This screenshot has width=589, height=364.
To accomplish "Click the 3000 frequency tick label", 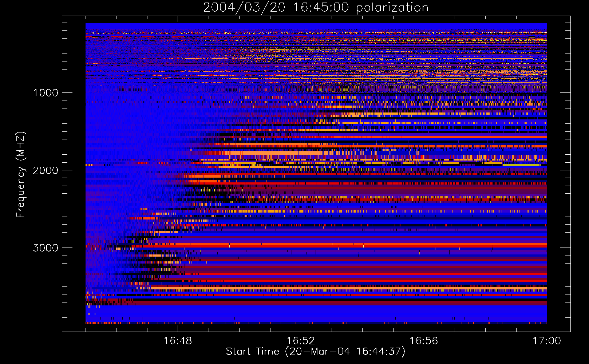I will coord(46,248).
